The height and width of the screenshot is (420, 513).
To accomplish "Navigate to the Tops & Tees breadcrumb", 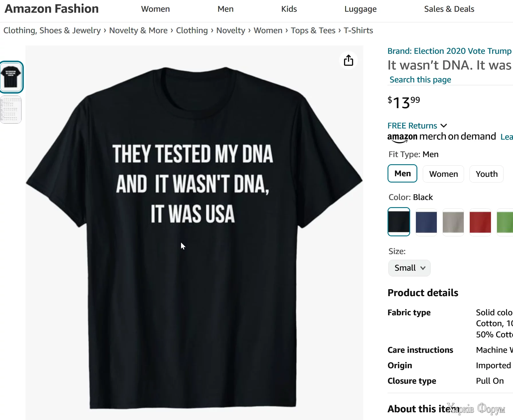I will coord(313,30).
